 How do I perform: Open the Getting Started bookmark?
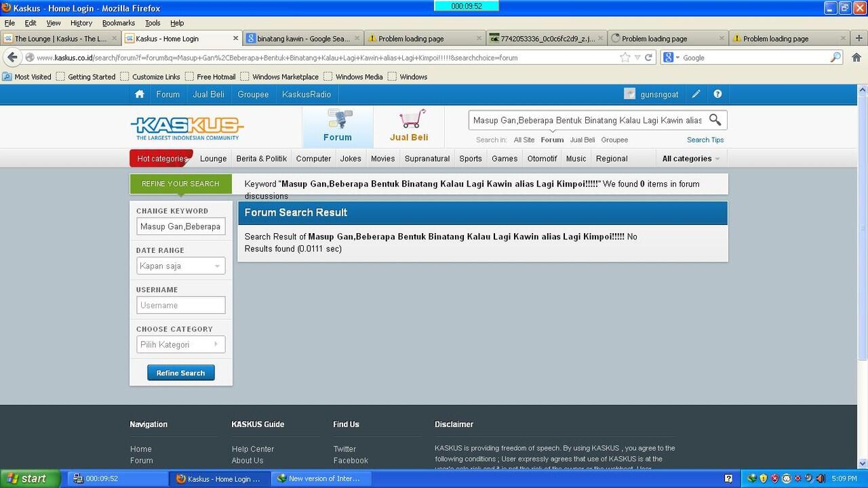(x=86, y=77)
